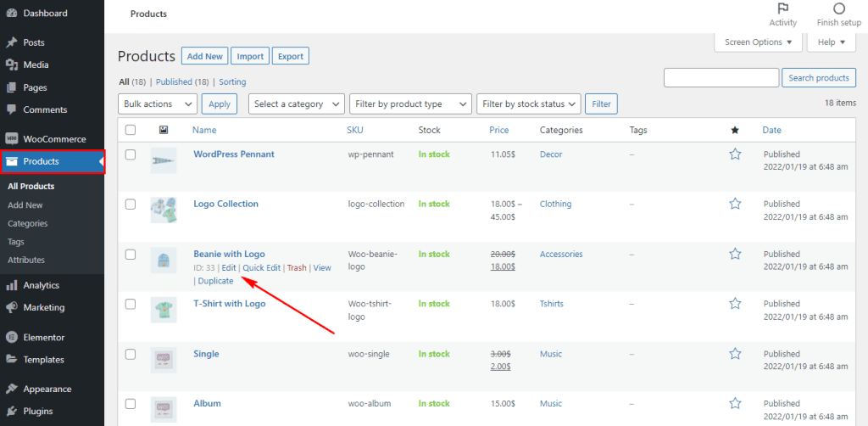868x426 pixels.
Task: Sort products by SKU column
Action: click(355, 130)
